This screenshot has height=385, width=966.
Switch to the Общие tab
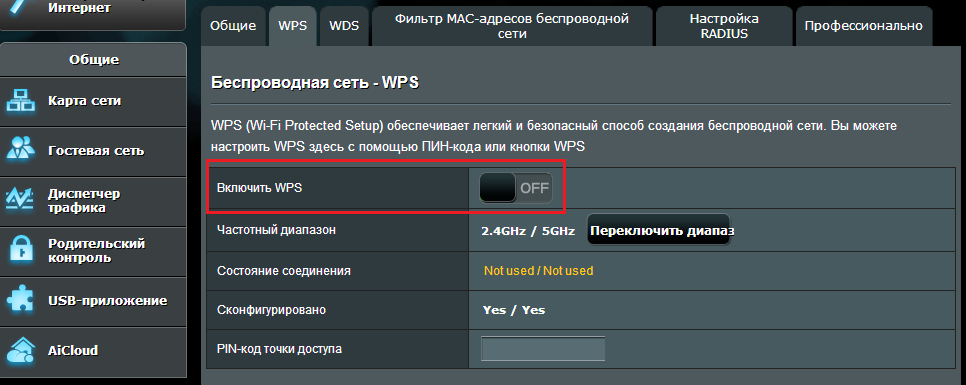pyautogui.click(x=233, y=26)
